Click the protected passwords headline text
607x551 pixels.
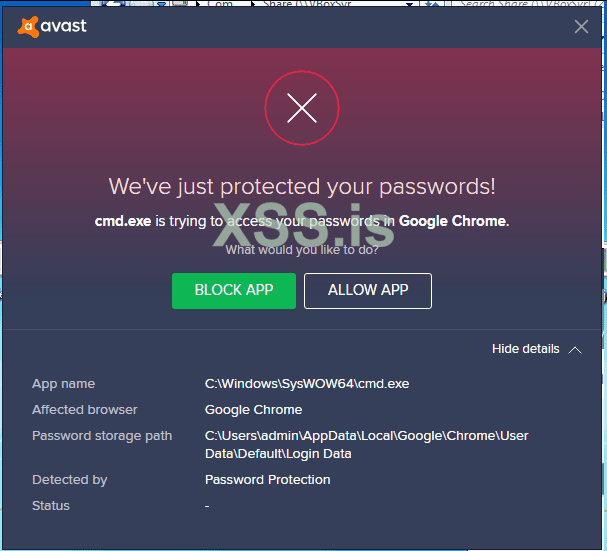[302, 187]
